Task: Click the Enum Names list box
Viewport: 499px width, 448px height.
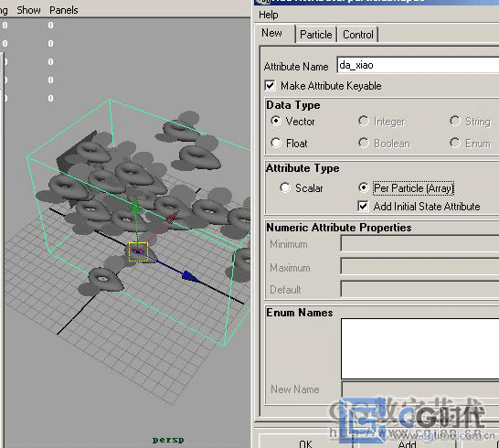Action: tap(419, 348)
